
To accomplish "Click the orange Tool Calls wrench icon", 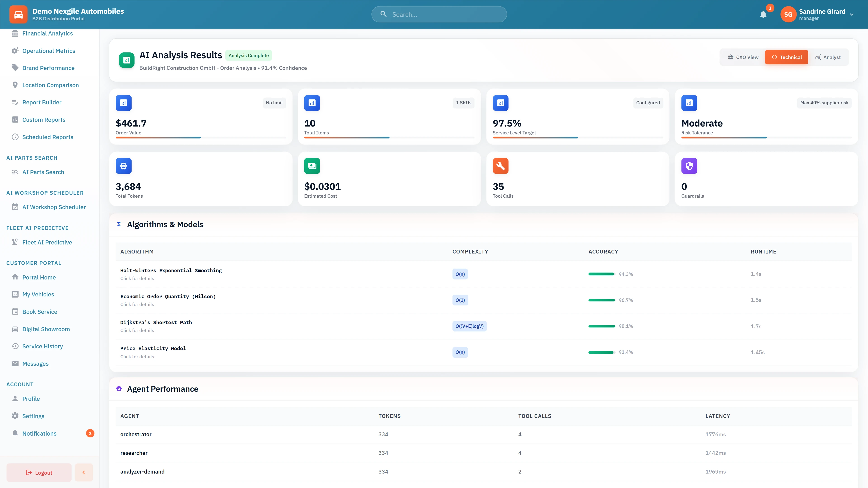I will click(x=500, y=166).
